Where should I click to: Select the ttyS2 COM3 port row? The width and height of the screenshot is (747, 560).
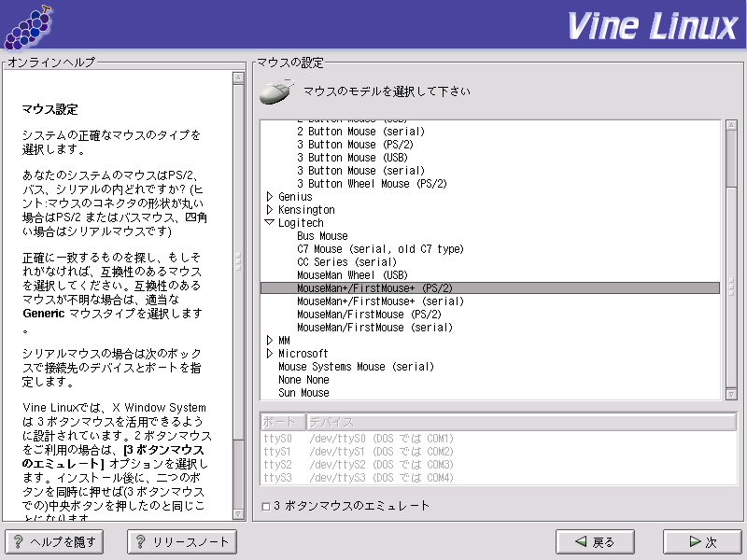click(x=499, y=465)
